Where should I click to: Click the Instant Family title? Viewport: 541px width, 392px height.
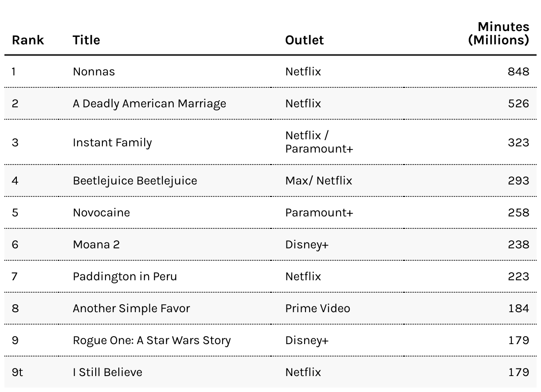coord(112,142)
